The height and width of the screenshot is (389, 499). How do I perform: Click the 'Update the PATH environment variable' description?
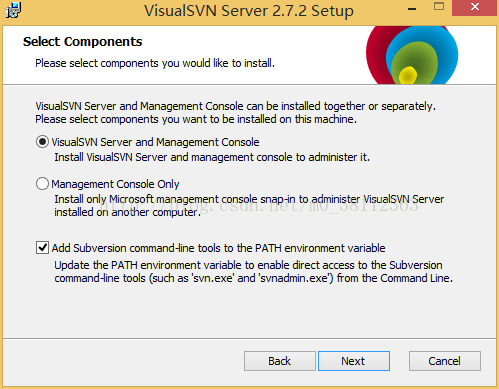pos(253,272)
